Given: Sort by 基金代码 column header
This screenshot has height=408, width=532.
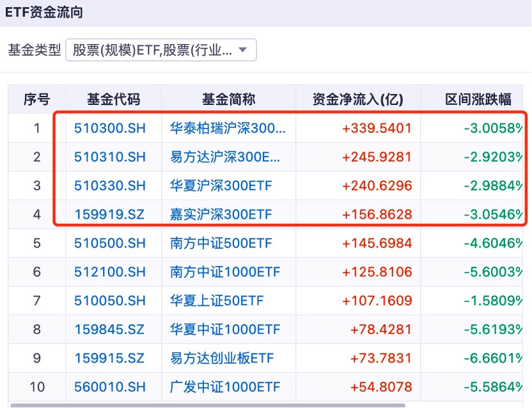Looking at the screenshot, I should tap(113, 100).
